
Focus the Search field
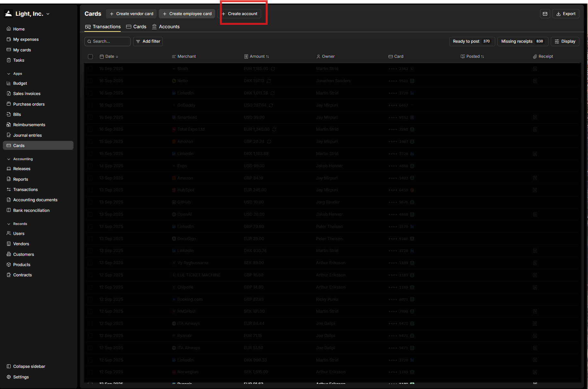click(x=107, y=41)
